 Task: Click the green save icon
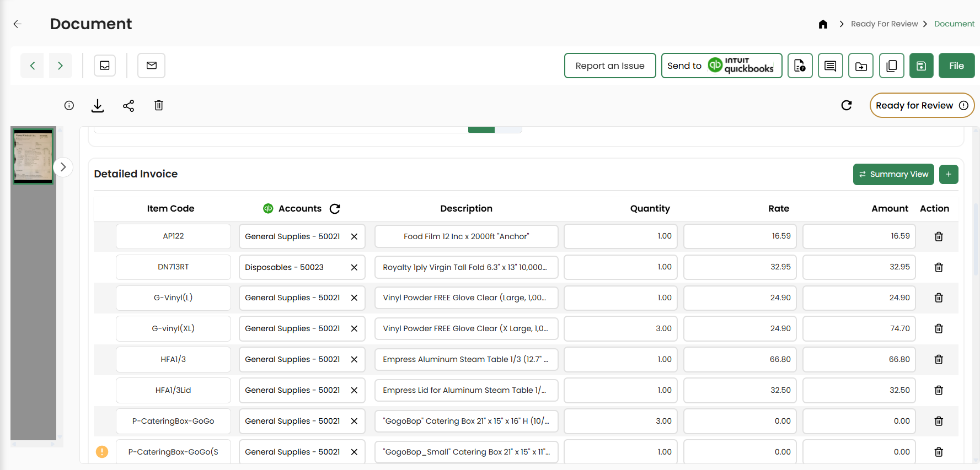921,66
